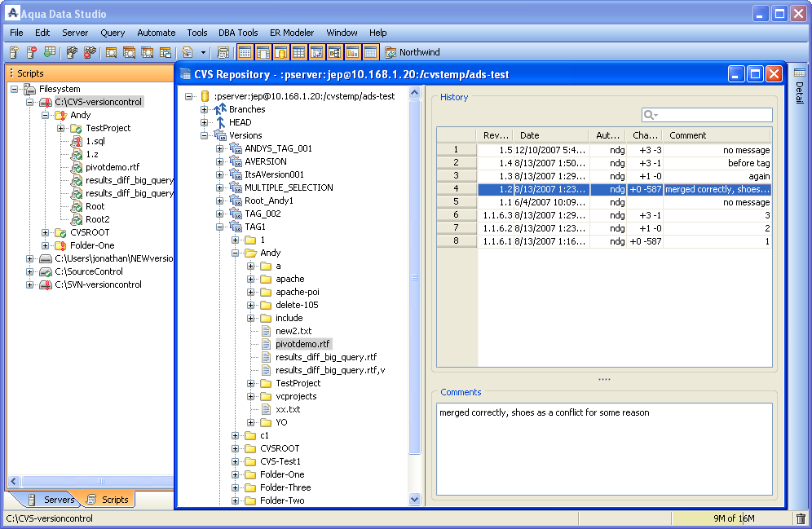Viewport: 812px width, 529px height.
Task: Click the splitter dots between History and Comments
Action: (604, 379)
